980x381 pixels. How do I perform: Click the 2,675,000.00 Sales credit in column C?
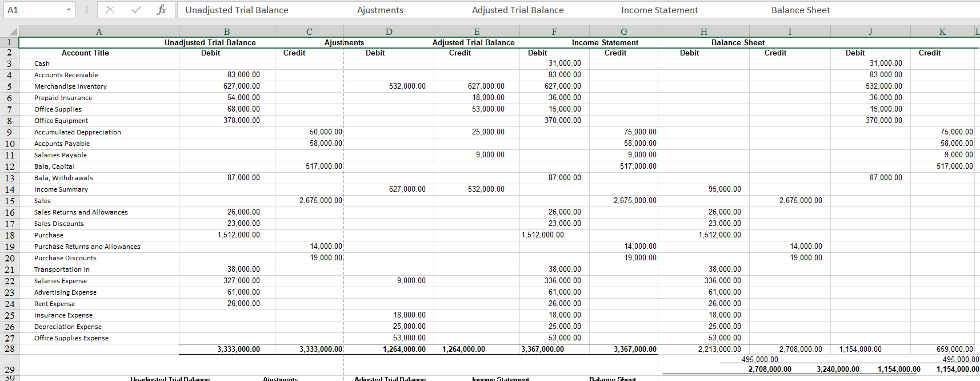321,201
